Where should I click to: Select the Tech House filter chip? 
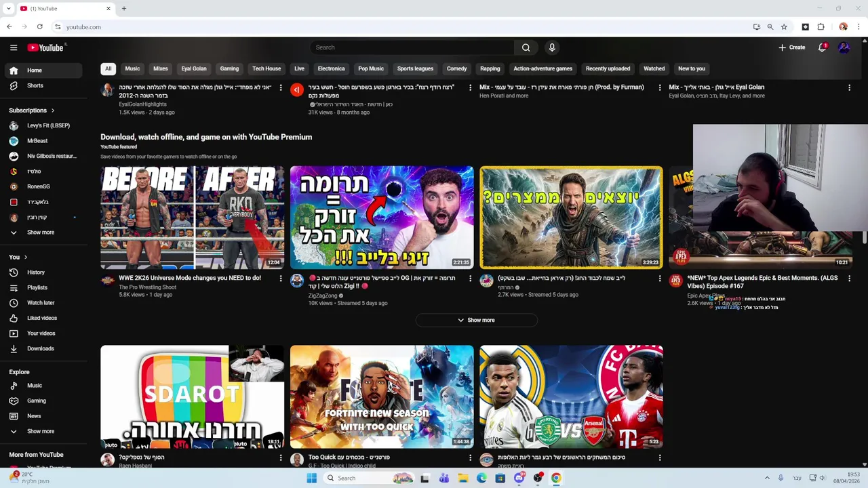(267, 68)
